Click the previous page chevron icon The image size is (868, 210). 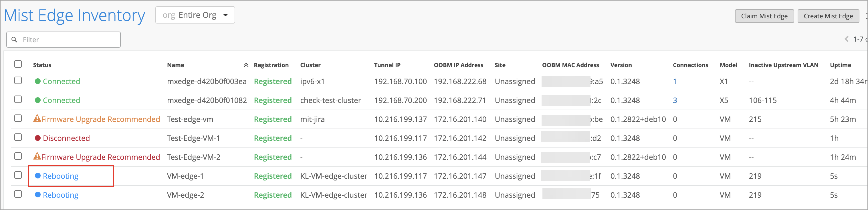click(x=846, y=39)
